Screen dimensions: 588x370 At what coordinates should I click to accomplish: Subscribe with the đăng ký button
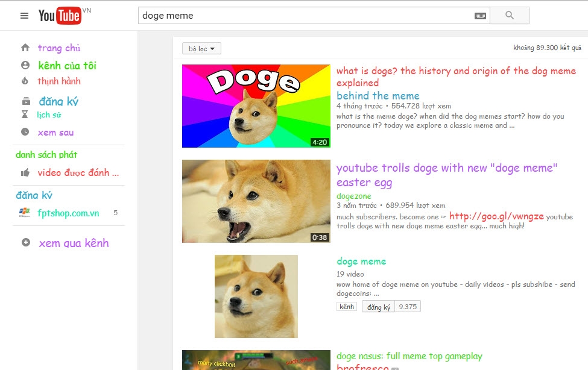pos(379,307)
